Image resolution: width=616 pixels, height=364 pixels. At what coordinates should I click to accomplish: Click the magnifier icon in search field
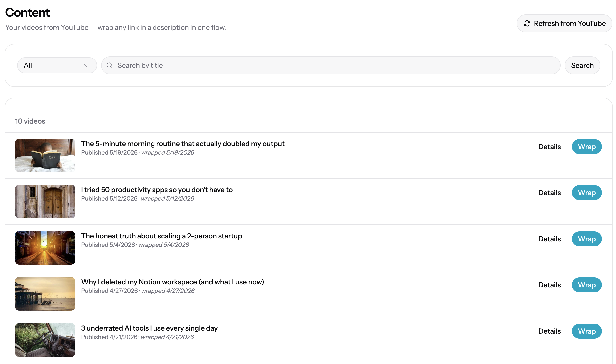110,65
